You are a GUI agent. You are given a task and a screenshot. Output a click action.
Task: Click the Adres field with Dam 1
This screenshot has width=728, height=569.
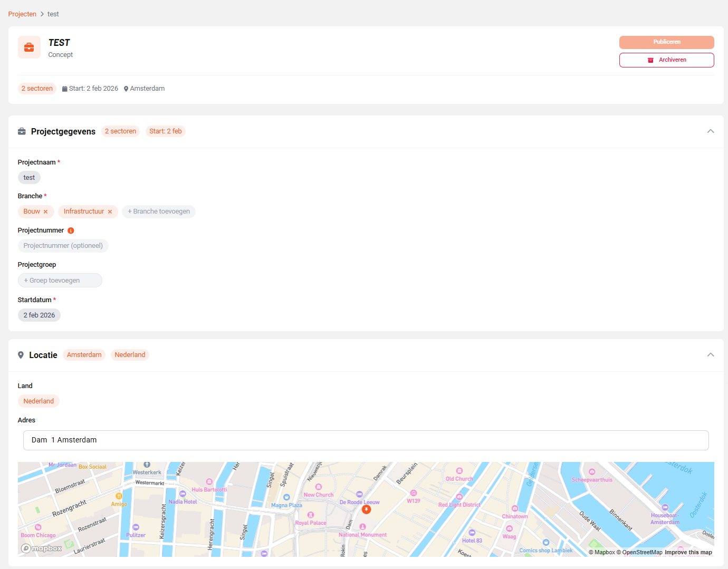coord(366,440)
